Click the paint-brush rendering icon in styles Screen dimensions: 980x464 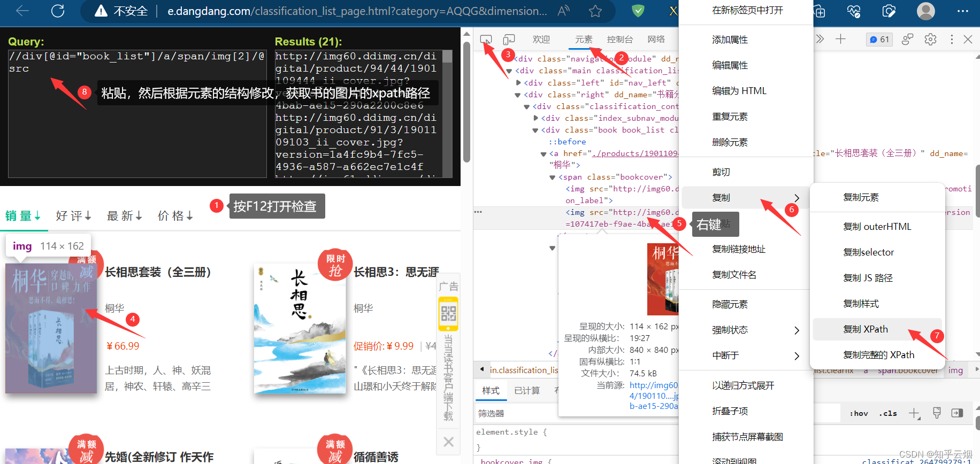pos(937,413)
